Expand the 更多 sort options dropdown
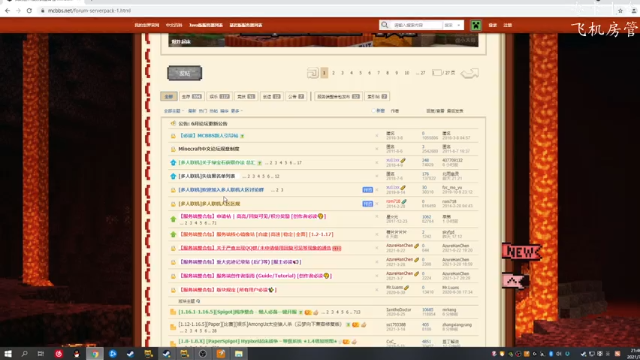640x360 pixels. tap(237, 111)
